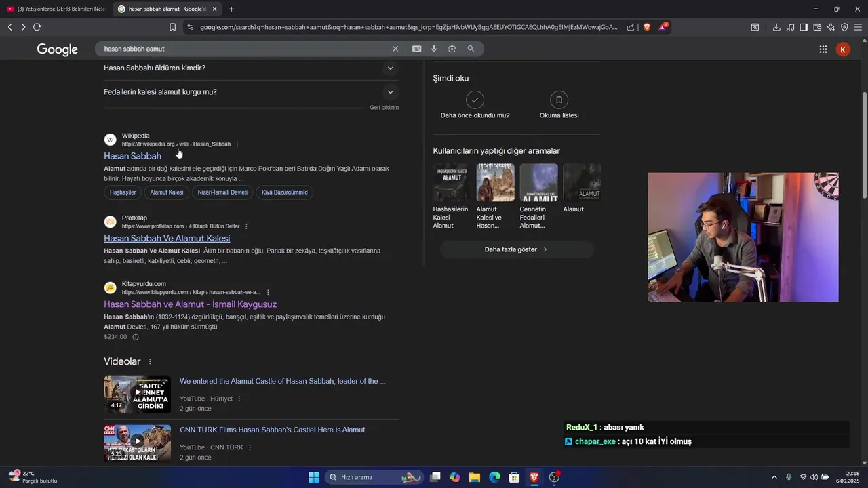
Task: Click the taskbar 'Hızlı arama' search box
Action: click(x=374, y=477)
